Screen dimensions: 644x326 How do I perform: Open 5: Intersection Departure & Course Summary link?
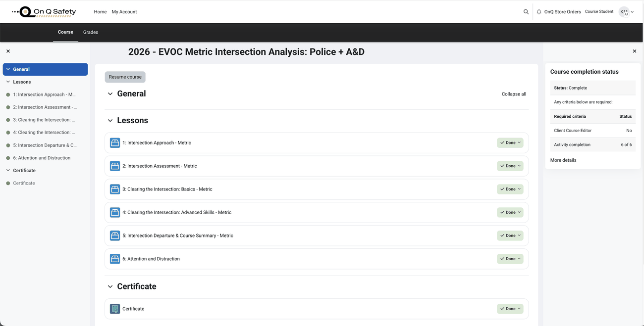(178, 235)
